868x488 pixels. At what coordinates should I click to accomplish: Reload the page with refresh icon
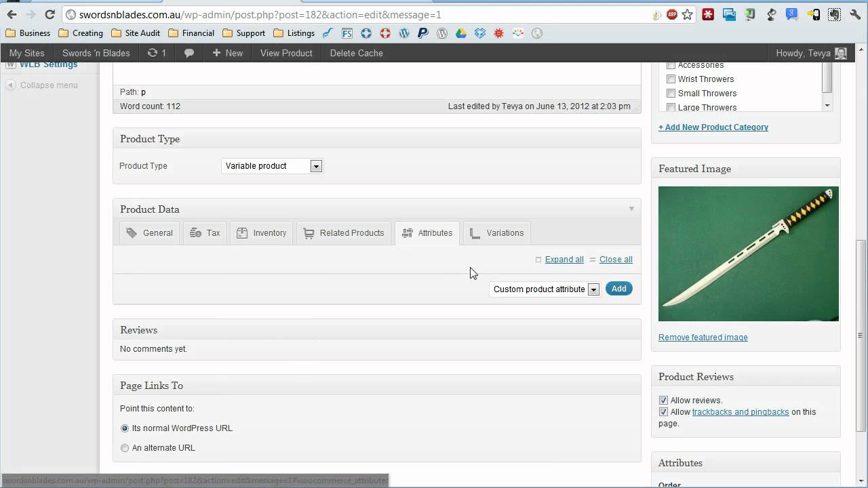(50, 14)
